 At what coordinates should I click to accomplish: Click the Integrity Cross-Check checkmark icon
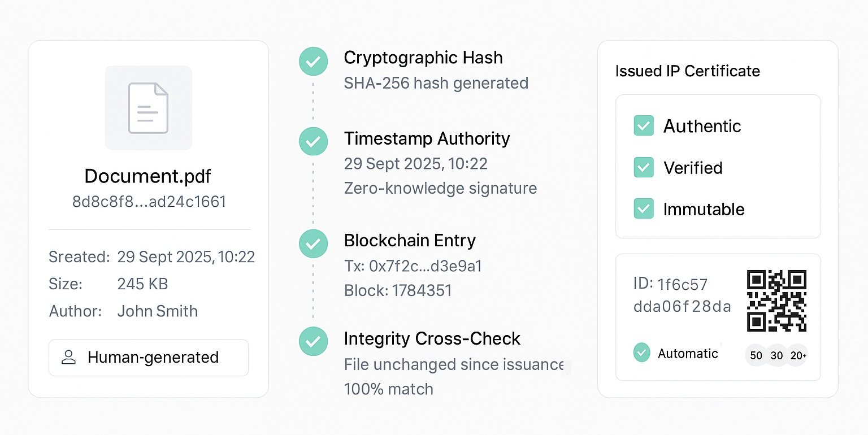click(313, 341)
